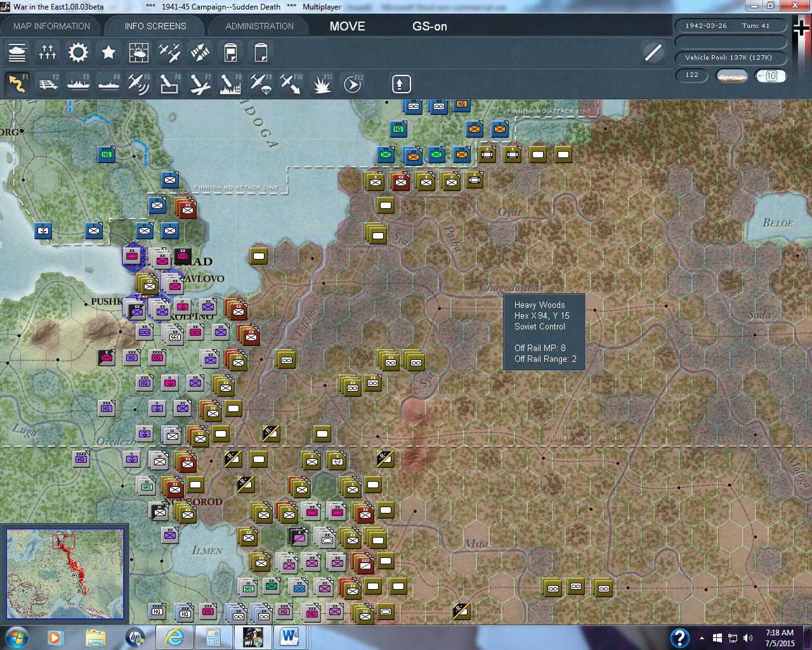Open File Explorer from taskbar

click(95, 637)
